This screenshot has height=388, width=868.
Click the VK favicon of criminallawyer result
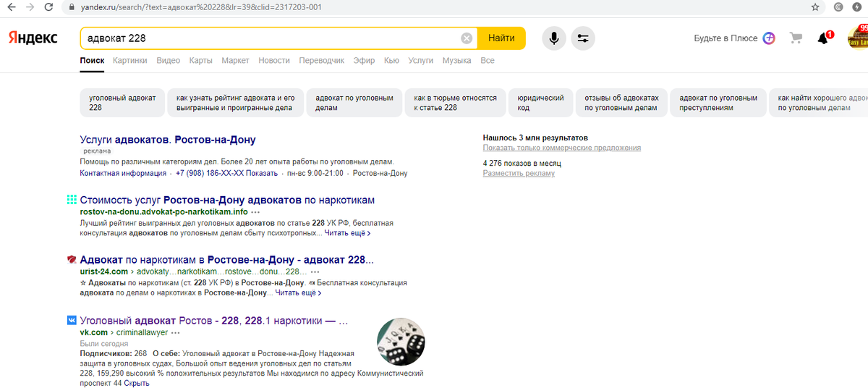click(x=72, y=319)
